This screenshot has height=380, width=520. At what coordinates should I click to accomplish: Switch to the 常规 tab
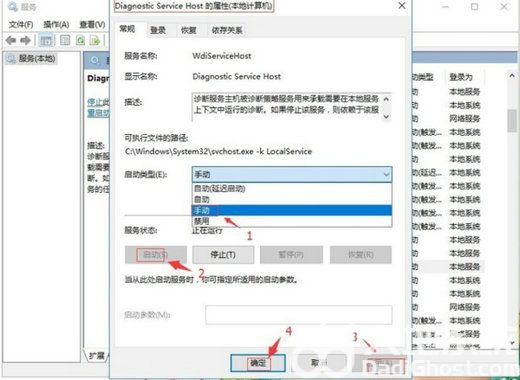pos(127,29)
